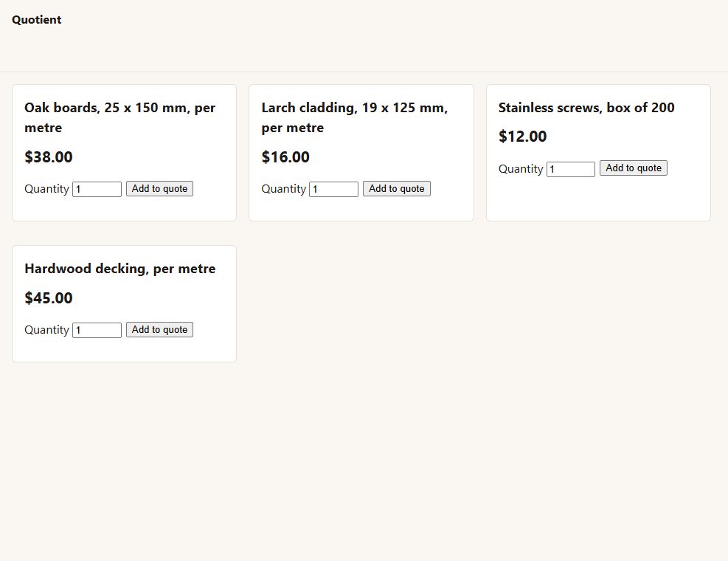Select the Stainless screws product title
The image size is (728, 561).
click(x=586, y=108)
